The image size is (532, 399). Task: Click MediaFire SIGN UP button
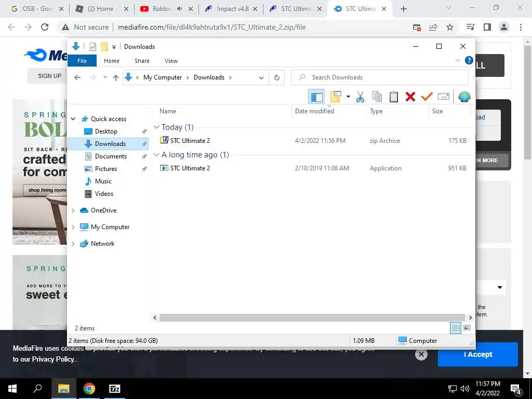(x=49, y=76)
